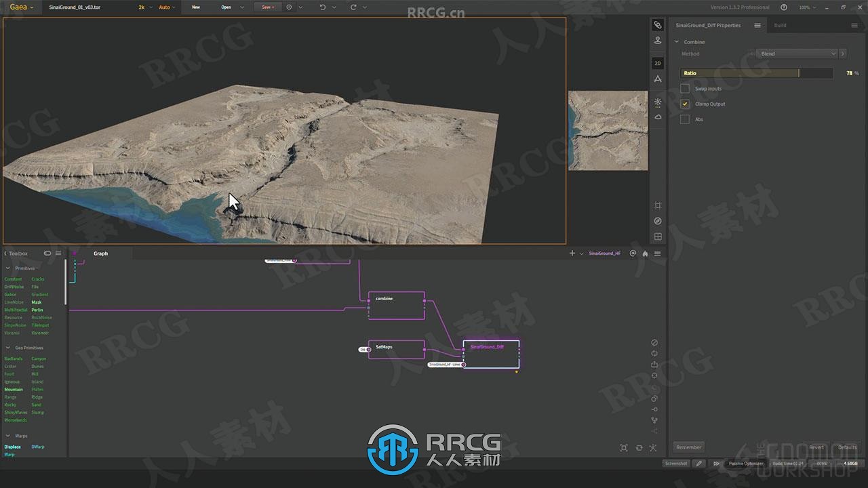Click the refresh arrows icon in graph corner
Image resolution: width=868 pixels, height=488 pixels.
point(639,448)
